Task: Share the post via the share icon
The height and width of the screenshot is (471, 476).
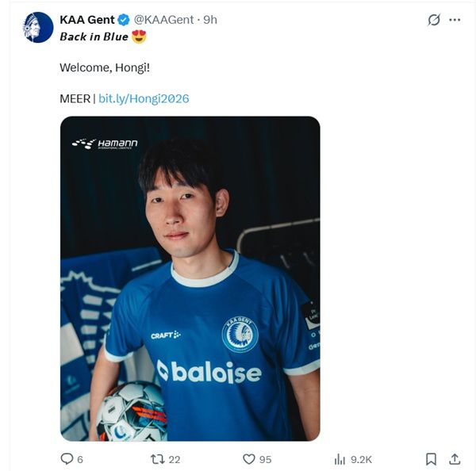Action: coord(455,459)
